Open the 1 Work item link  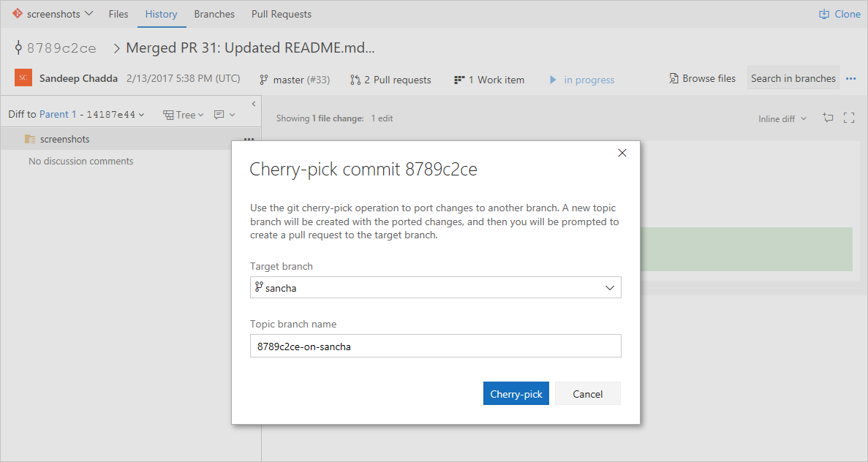click(x=489, y=80)
